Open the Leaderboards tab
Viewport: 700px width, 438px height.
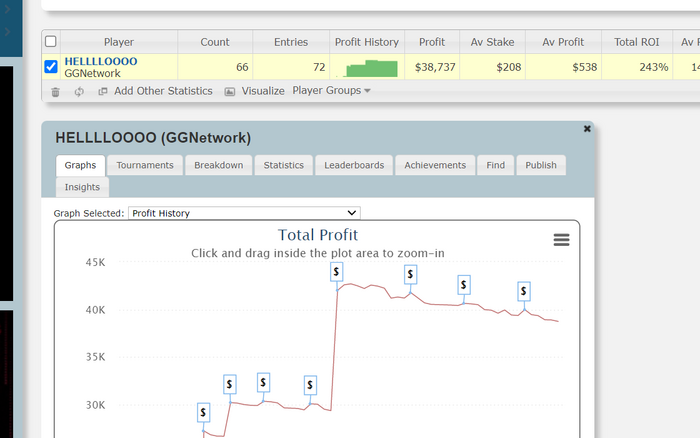(354, 165)
